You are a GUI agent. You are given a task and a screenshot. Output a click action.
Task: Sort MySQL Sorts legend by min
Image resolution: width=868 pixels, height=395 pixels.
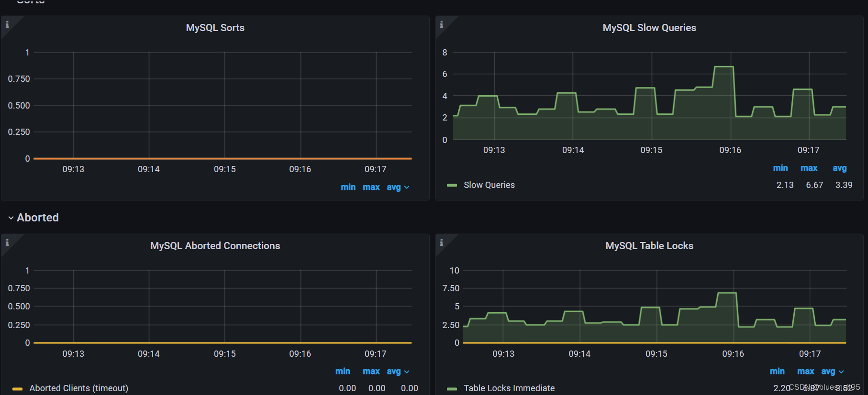click(348, 187)
